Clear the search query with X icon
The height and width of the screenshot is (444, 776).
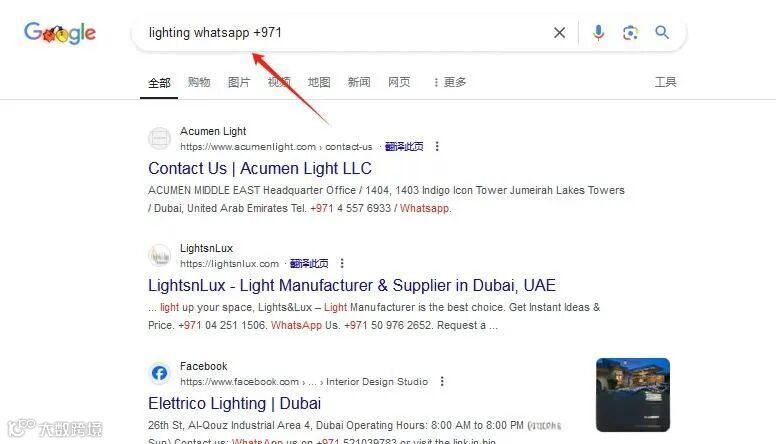(x=559, y=33)
